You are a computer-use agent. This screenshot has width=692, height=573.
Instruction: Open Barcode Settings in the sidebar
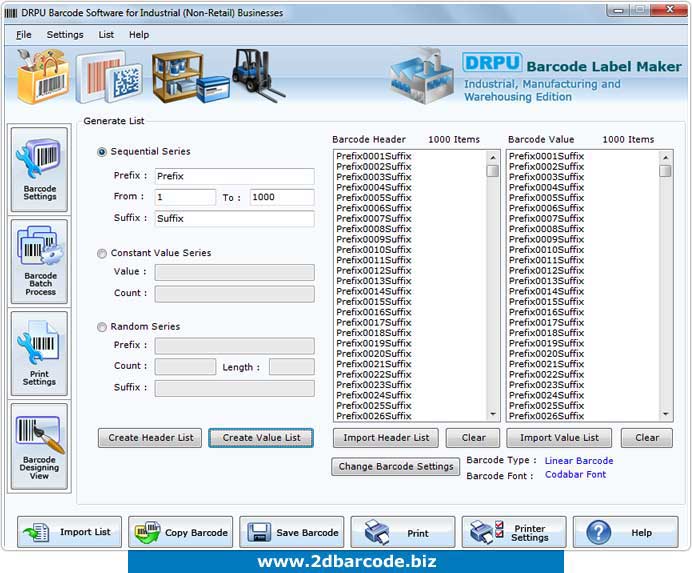point(40,167)
